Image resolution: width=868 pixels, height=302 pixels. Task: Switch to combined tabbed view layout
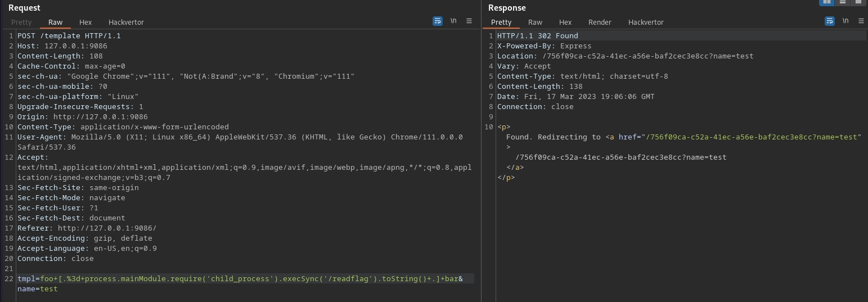858,2
